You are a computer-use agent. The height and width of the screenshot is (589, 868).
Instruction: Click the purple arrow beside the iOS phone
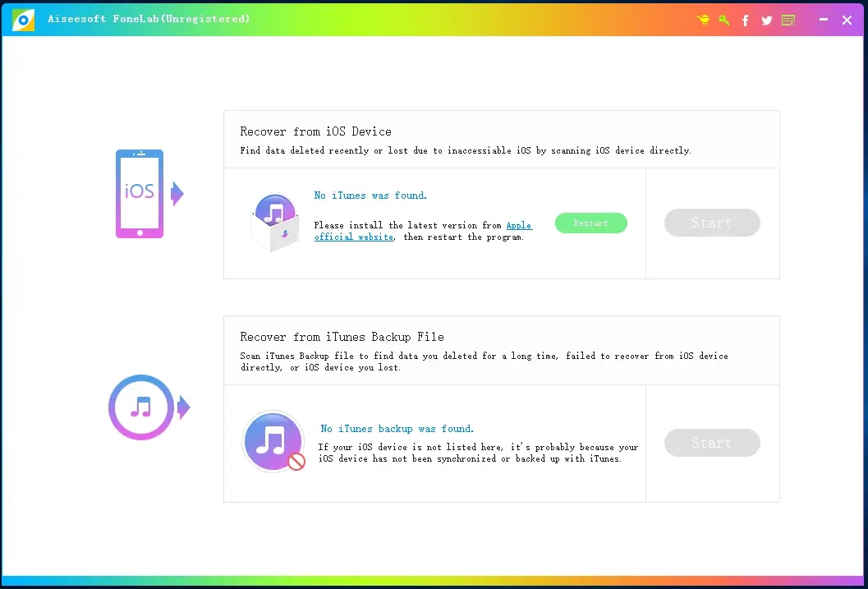[x=177, y=194]
